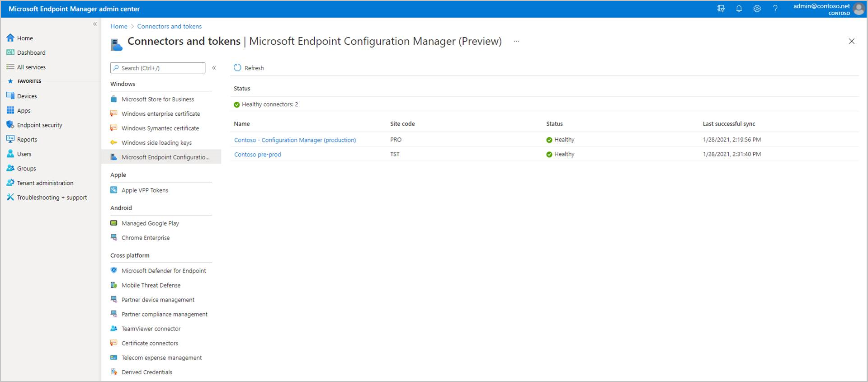Viewport: 868px width, 382px height.
Task: Open portal settings gear icon
Action: (757, 9)
